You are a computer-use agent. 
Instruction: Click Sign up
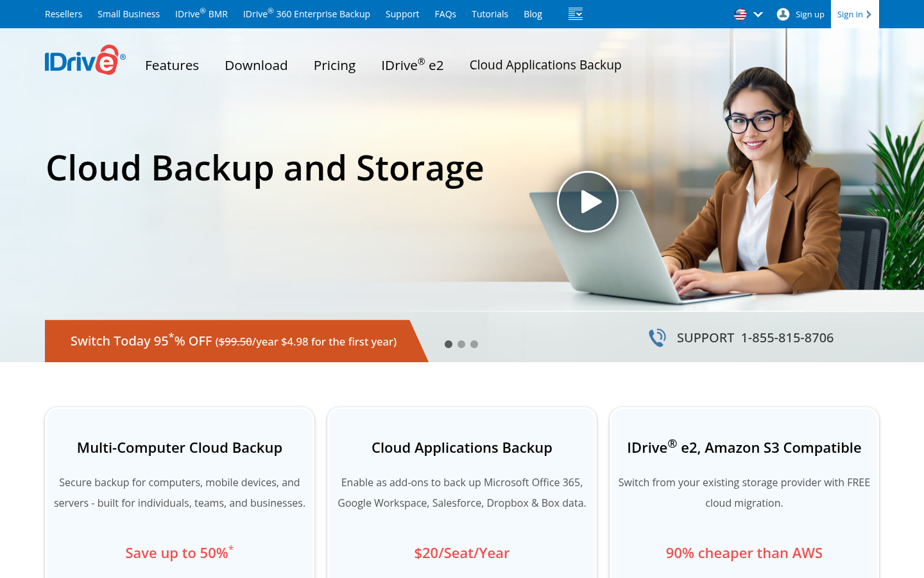(810, 14)
